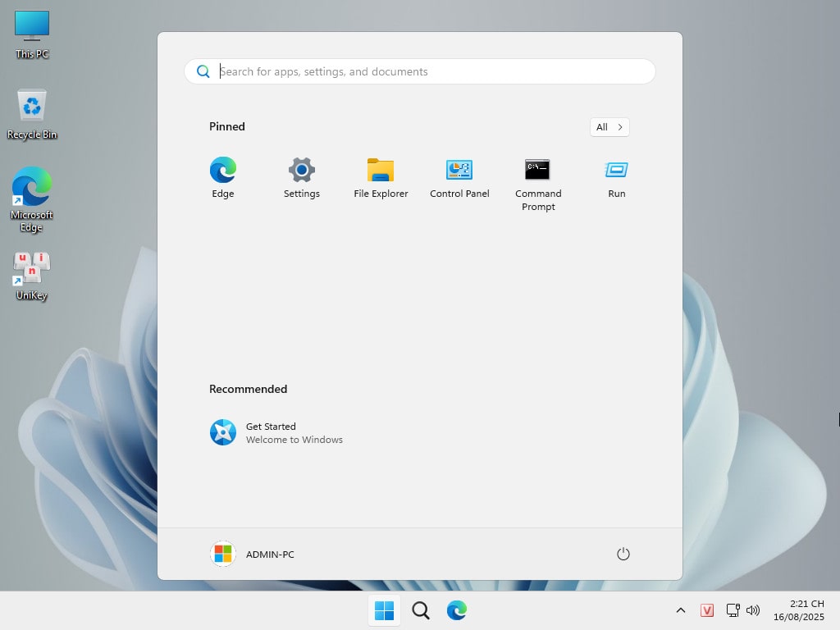Focus the Start menu search box
Image resolution: width=840 pixels, height=630 pixels.
(419, 71)
